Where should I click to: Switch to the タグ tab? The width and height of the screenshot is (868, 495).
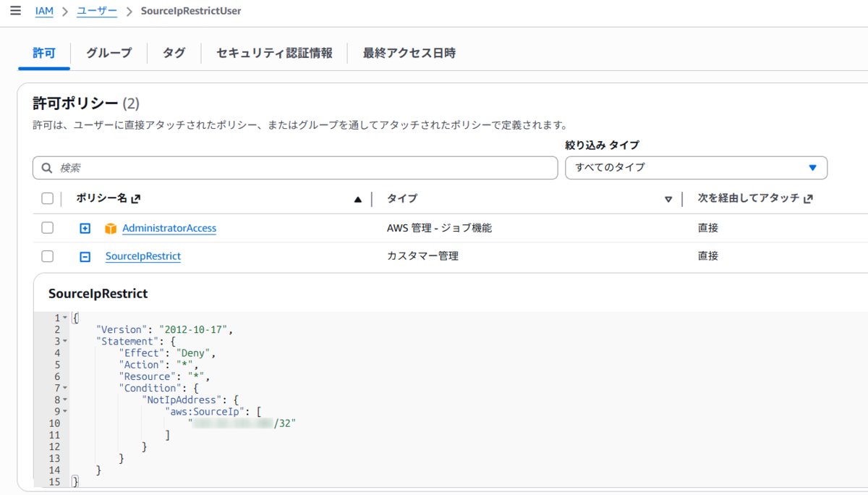click(174, 53)
